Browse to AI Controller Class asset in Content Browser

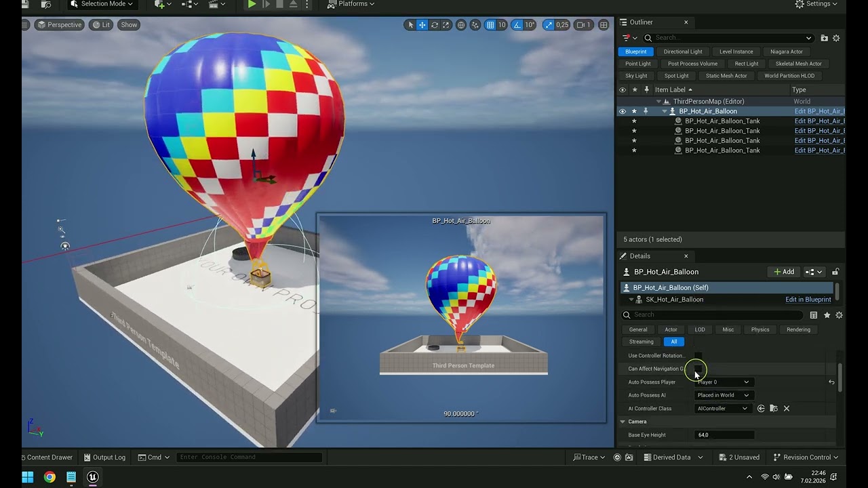tap(774, 409)
